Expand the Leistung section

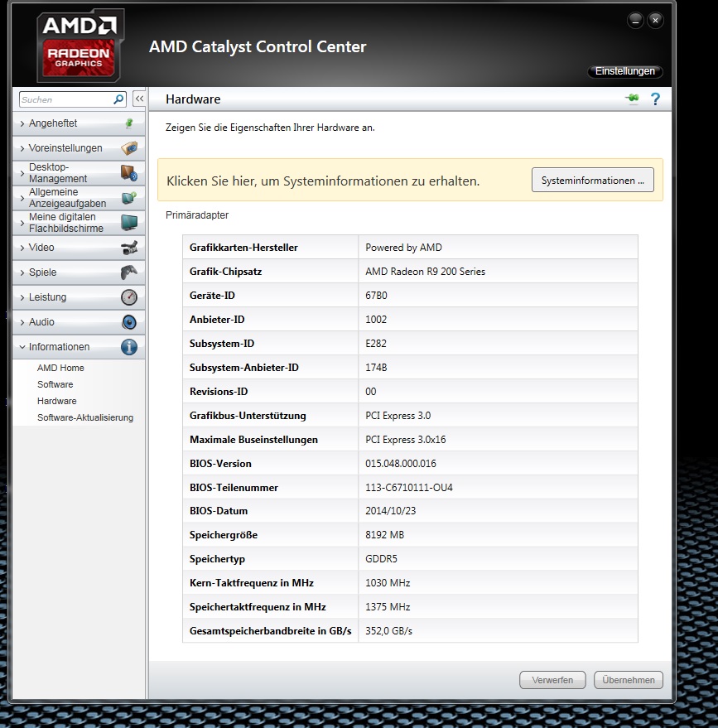(x=79, y=297)
